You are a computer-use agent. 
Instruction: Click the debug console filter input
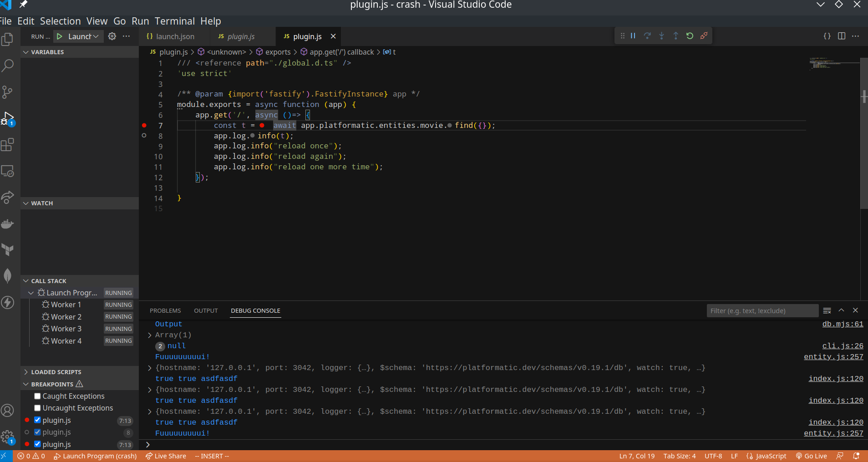click(x=761, y=310)
